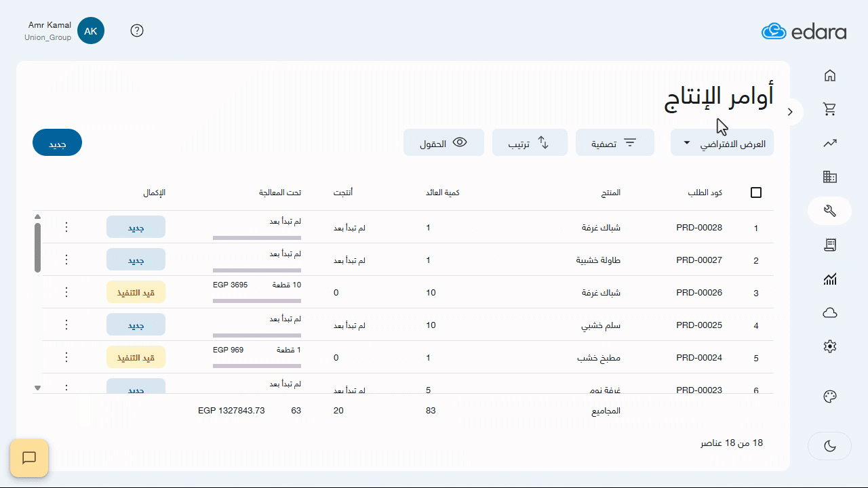
Task: Open the ترتيب sort options
Action: 530,142
